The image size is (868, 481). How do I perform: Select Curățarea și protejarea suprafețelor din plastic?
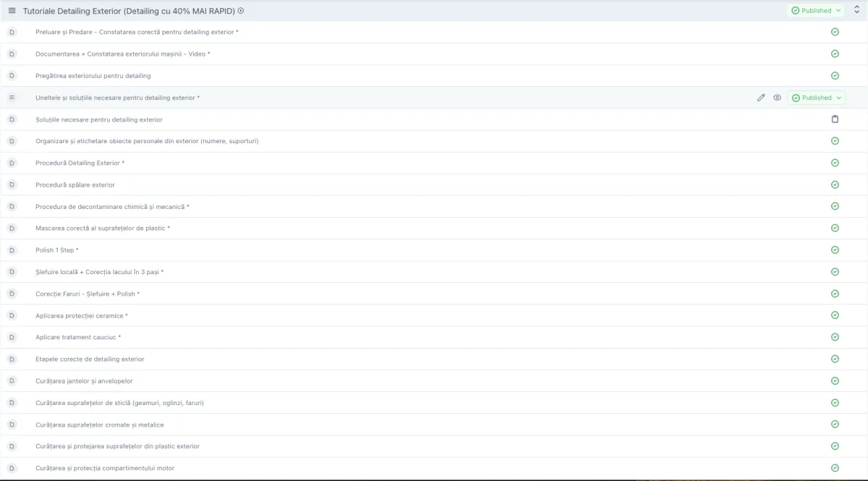point(118,446)
